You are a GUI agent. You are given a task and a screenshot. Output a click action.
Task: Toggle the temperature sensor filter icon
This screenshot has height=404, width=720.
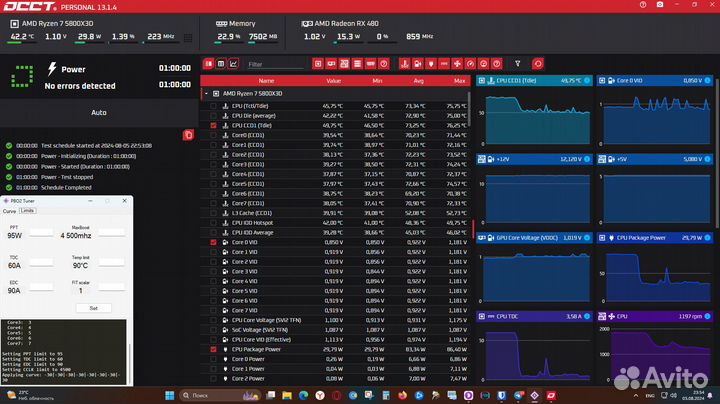(404, 64)
